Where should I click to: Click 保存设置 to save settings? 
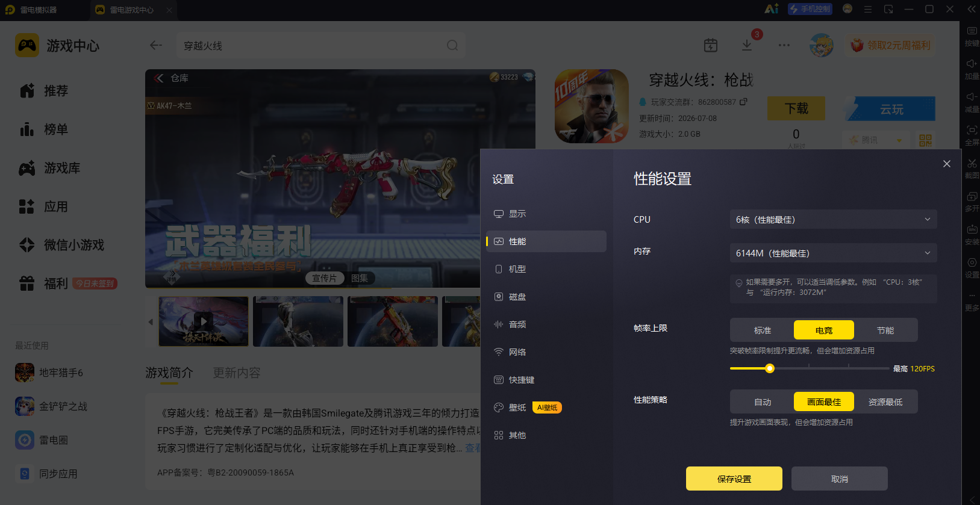pyautogui.click(x=734, y=479)
